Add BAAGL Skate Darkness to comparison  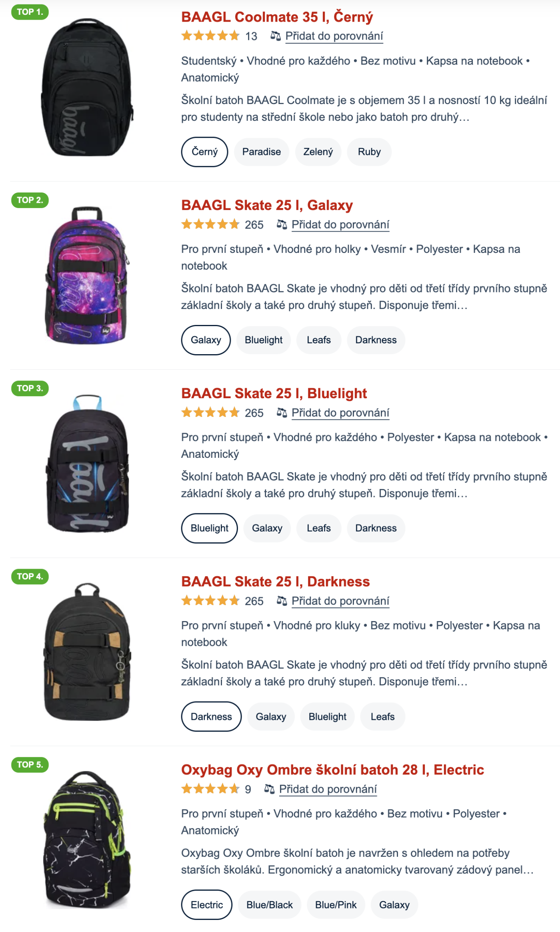(x=340, y=601)
